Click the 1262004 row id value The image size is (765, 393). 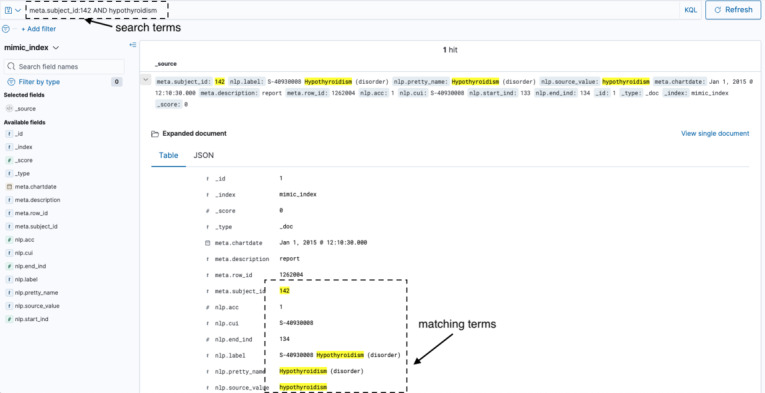tap(291, 275)
